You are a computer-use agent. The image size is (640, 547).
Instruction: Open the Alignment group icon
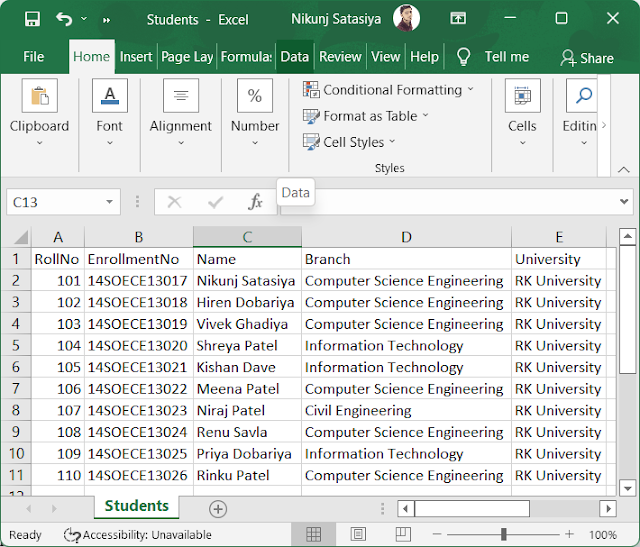[181, 96]
